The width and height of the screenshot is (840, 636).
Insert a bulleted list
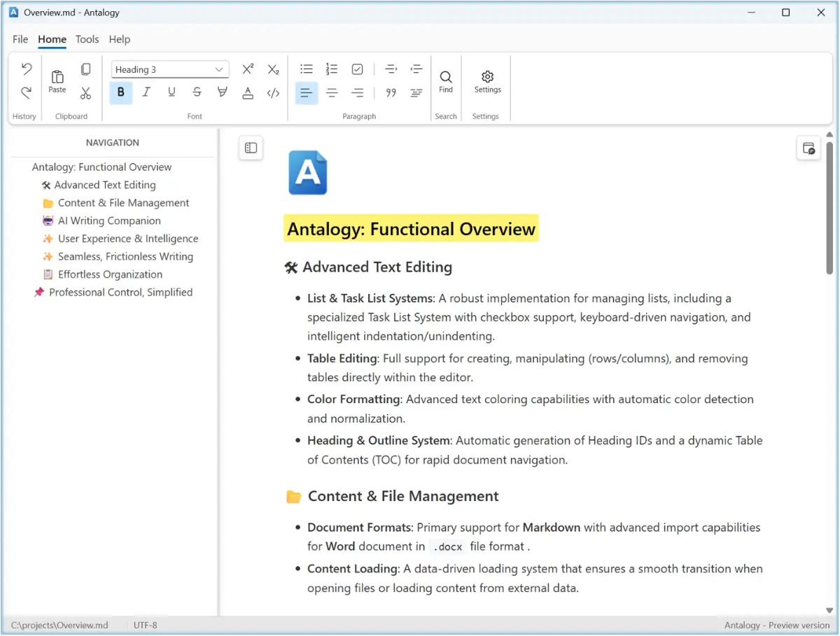point(307,69)
